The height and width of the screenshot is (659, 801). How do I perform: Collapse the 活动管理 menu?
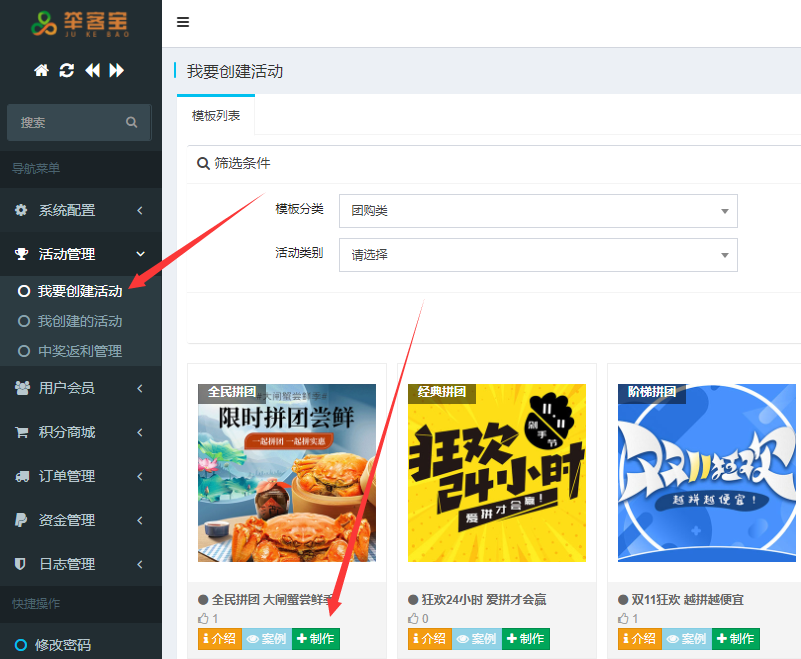(x=81, y=254)
